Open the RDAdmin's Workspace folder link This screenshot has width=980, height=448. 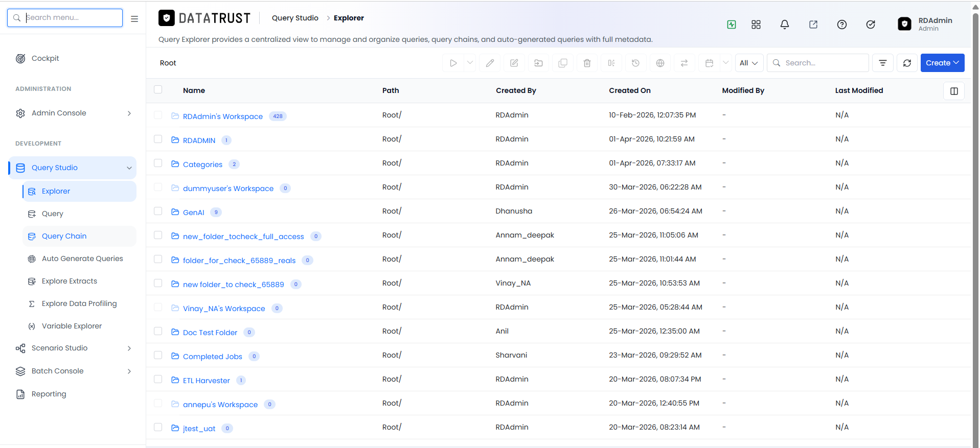click(x=223, y=116)
